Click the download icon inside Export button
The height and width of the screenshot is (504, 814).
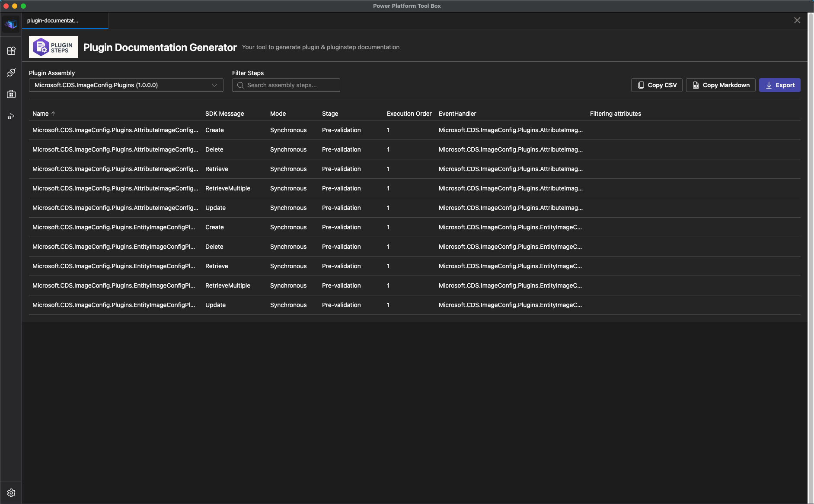click(x=769, y=85)
